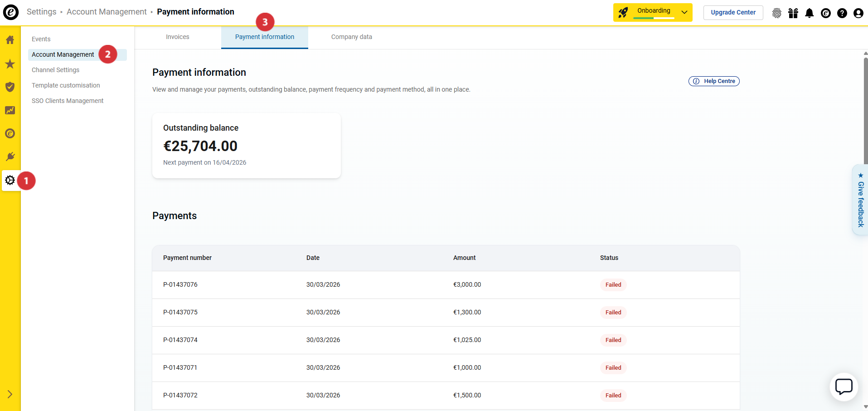Expand the left sidebar with chevron
Viewport: 868px width, 411px height.
pos(10,394)
